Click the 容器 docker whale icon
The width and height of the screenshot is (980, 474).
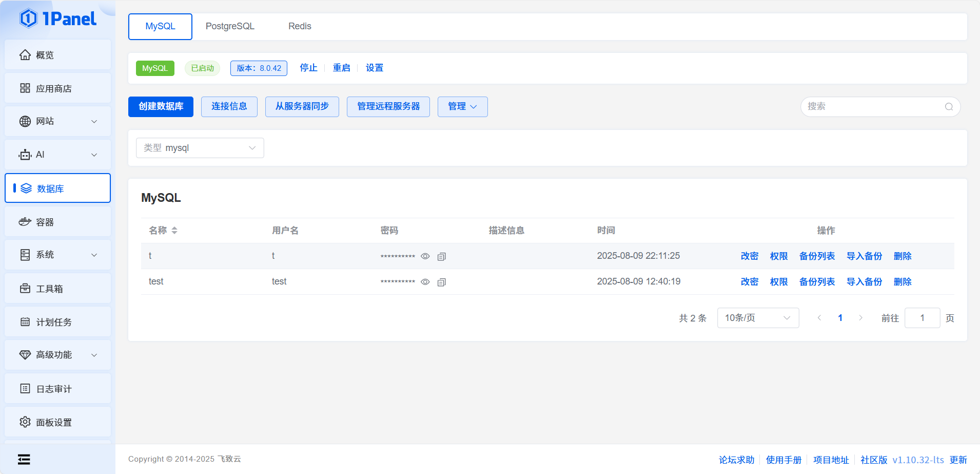click(x=25, y=222)
